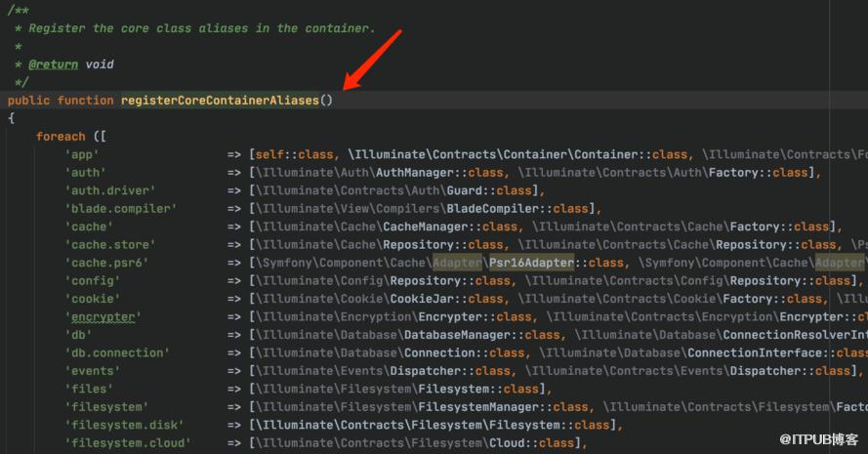Click the 'filesystem.disk' alias key
Screen dimensions: 868x454
click(x=125, y=425)
